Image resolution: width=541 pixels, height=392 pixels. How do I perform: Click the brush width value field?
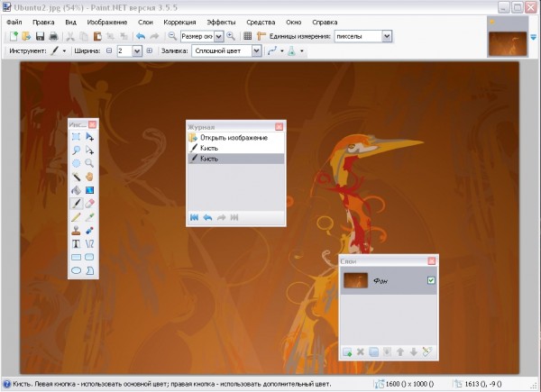(x=124, y=51)
